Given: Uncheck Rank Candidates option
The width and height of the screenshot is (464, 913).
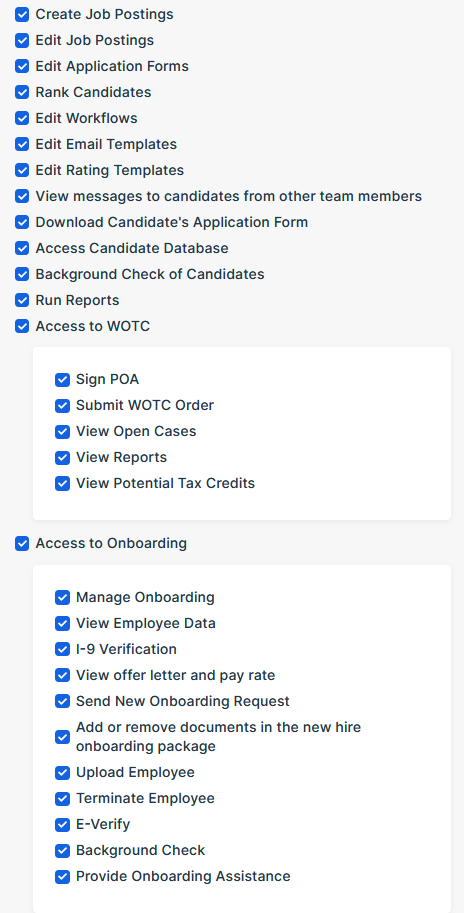Looking at the screenshot, I should pyautogui.click(x=22, y=93).
